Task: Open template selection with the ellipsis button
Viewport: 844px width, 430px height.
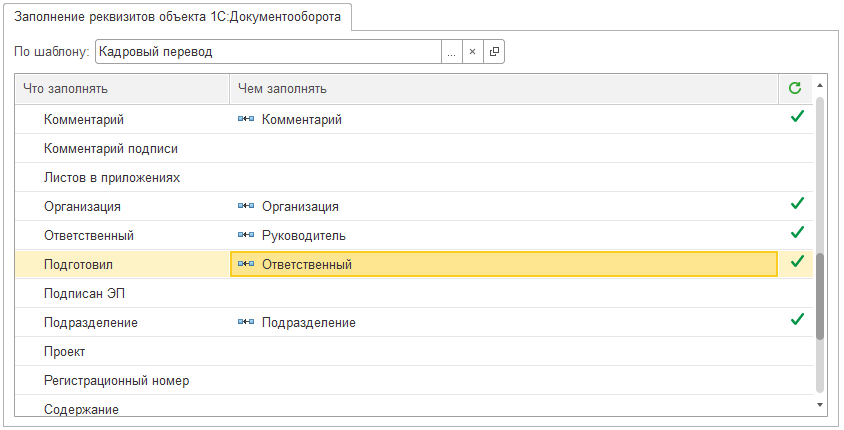Action: click(x=452, y=52)
